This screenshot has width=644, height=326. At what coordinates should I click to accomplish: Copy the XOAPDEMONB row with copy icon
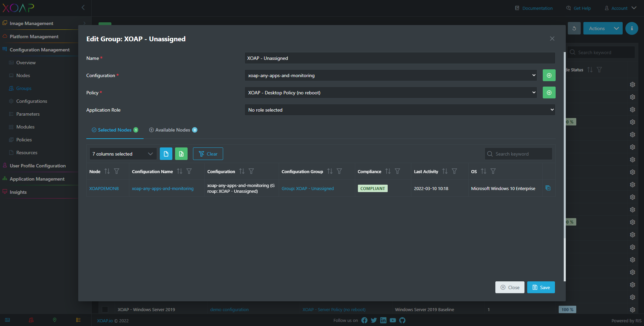548,188
